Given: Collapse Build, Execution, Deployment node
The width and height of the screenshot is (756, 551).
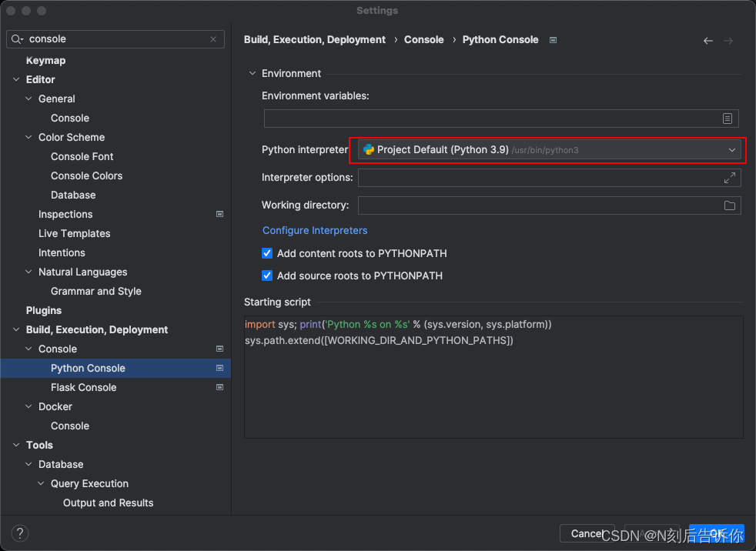Looking at the screenshot, I should [16, 329].
